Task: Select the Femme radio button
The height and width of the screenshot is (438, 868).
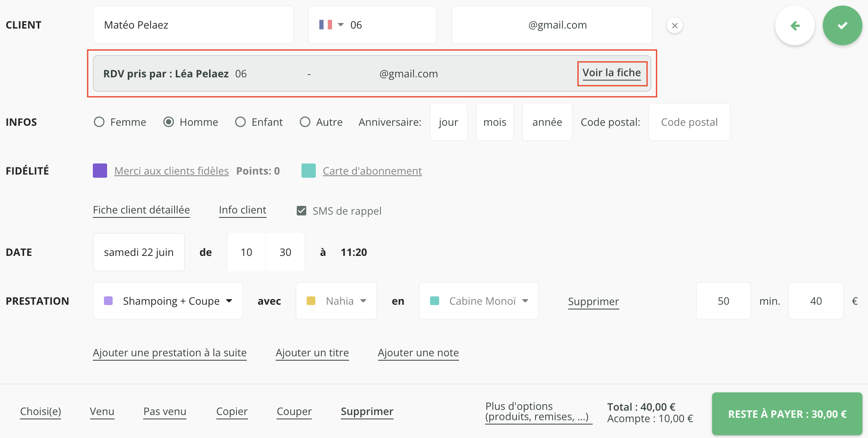Action: coord(99,122)
